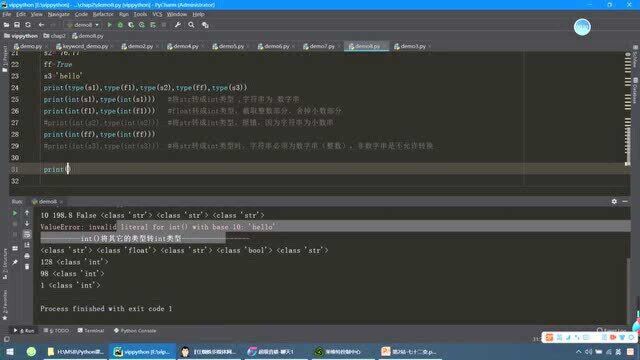Rerun demo8 in the Run panel
The width and height of the screenshot is (640, 360).
(15, 213)
